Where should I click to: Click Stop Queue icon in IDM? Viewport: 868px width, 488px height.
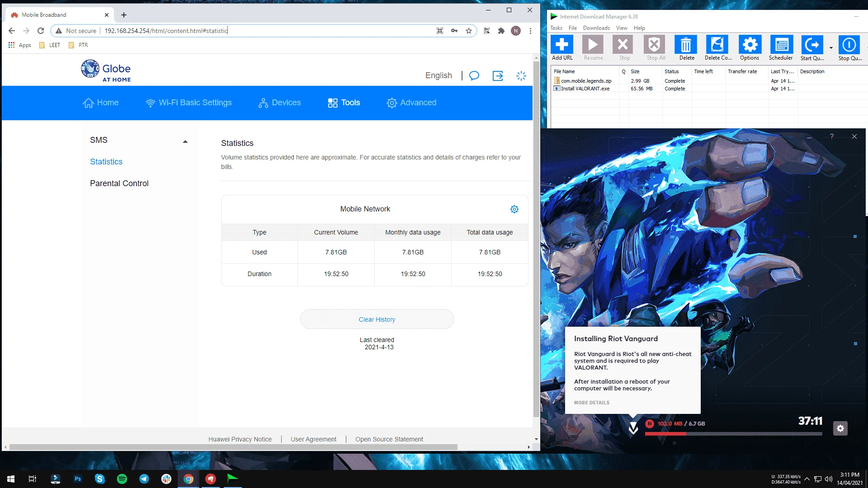(849, 47)
